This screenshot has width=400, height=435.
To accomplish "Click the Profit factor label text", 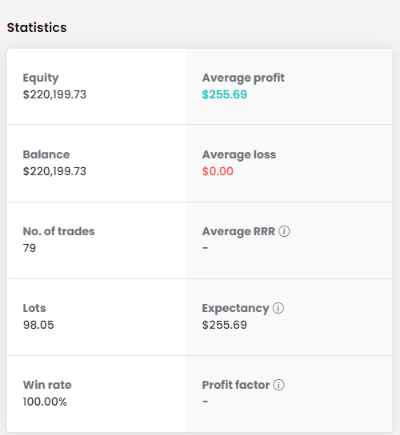I will pos(236,385).
